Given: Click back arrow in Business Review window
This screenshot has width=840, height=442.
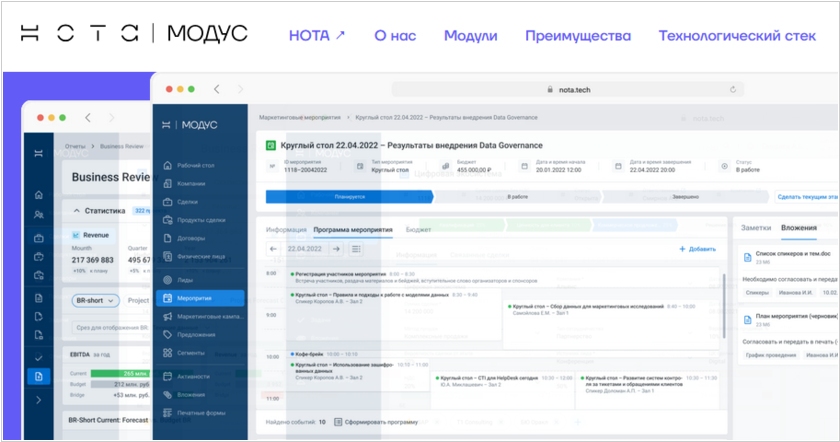Looking at the screenshot, I should coord(88,117).
